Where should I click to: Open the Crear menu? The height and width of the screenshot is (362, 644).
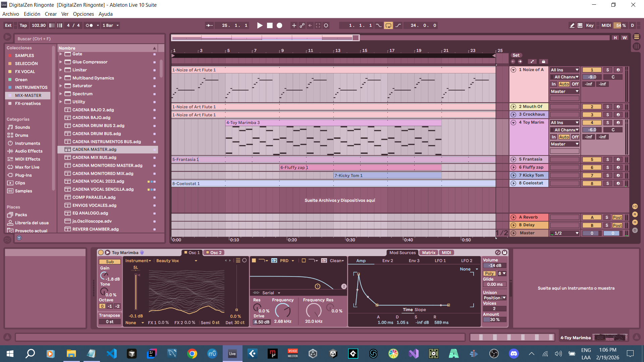point(51,14)
